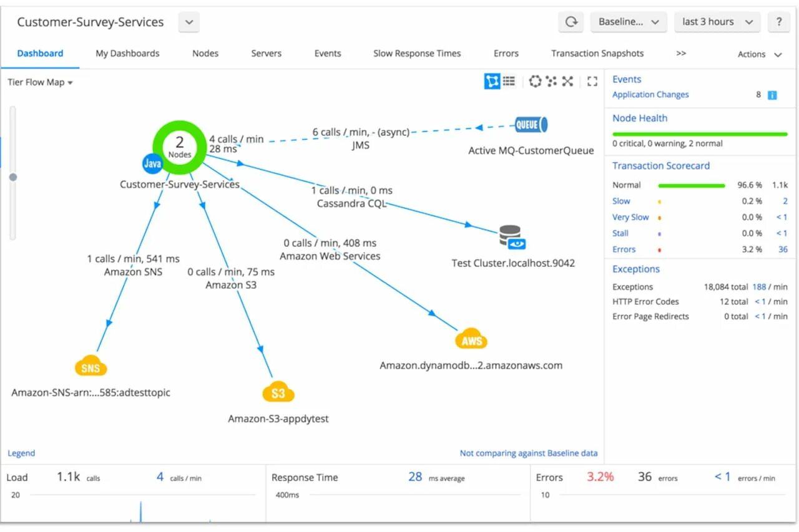Apply force-directed layout icon

(x=551, y=81)
